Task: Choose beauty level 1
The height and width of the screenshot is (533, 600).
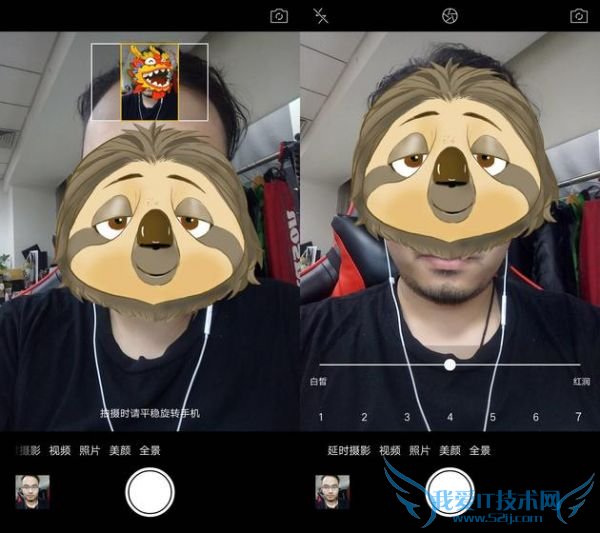Action: [321, 417]
